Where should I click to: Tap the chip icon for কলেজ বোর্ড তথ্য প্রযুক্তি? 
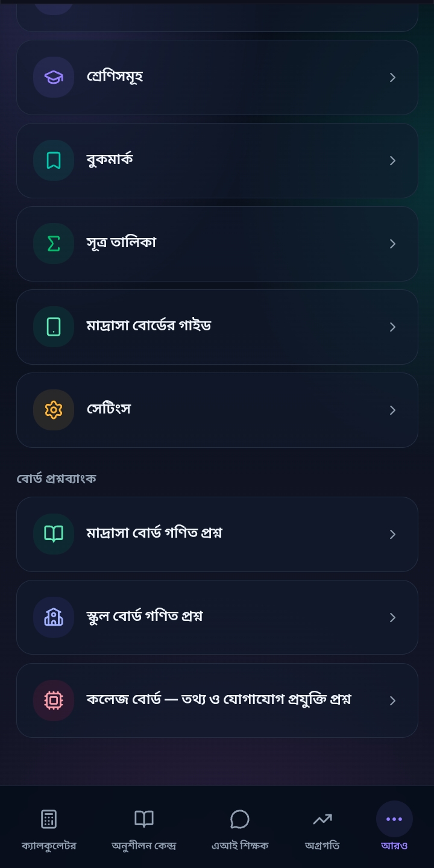(x=54, y=700)
